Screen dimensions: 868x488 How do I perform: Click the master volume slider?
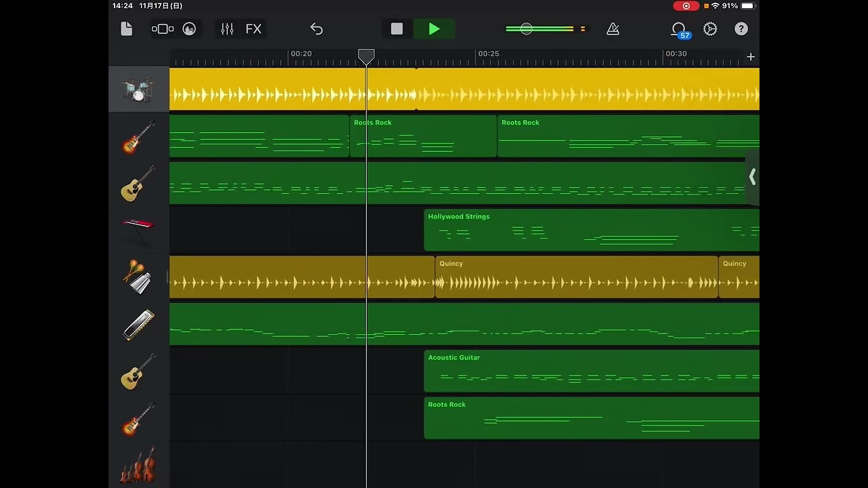(x=526, y=28)
